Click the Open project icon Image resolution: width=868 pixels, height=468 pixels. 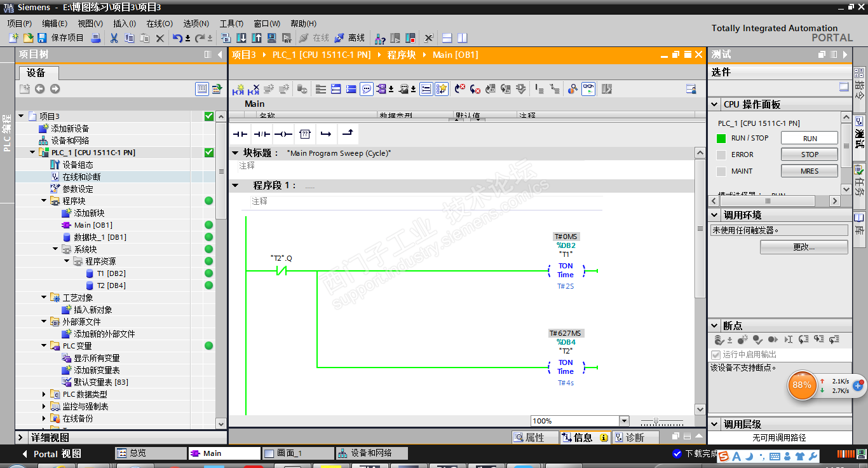point(28,38)
